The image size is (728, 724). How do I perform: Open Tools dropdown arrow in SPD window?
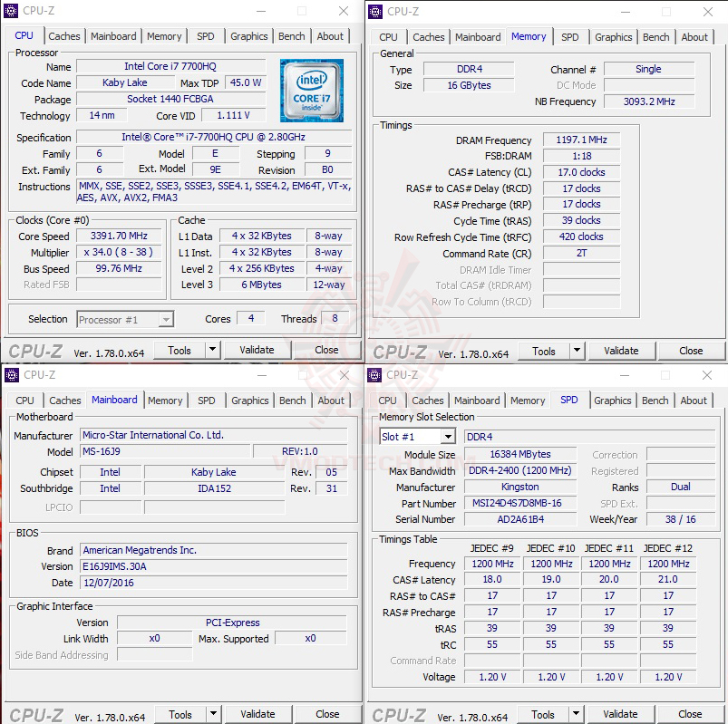click(x=576, y=714)
